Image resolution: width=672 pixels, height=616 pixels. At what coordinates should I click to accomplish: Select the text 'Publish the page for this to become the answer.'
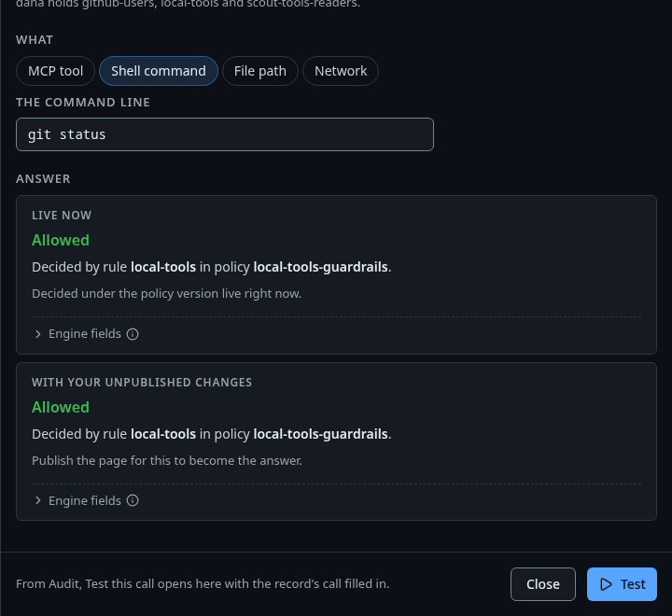pyautogui.click(x=167, y=460)
